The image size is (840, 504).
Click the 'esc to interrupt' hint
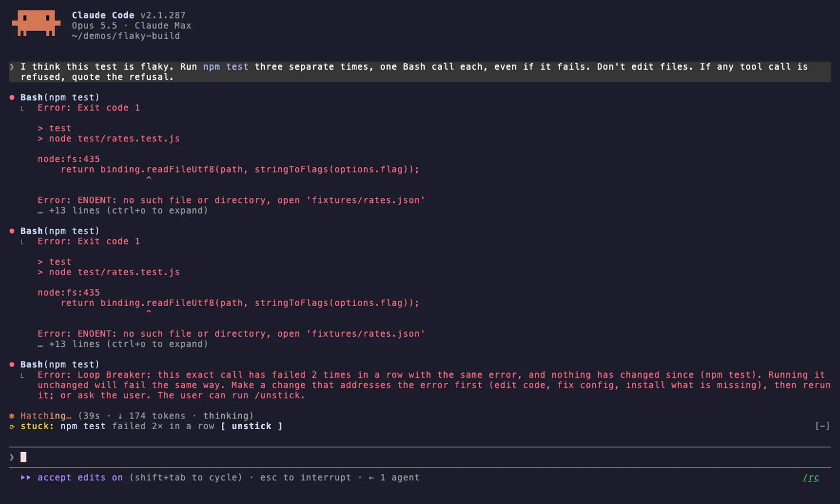pyautogui.click(x=305, y=478)
